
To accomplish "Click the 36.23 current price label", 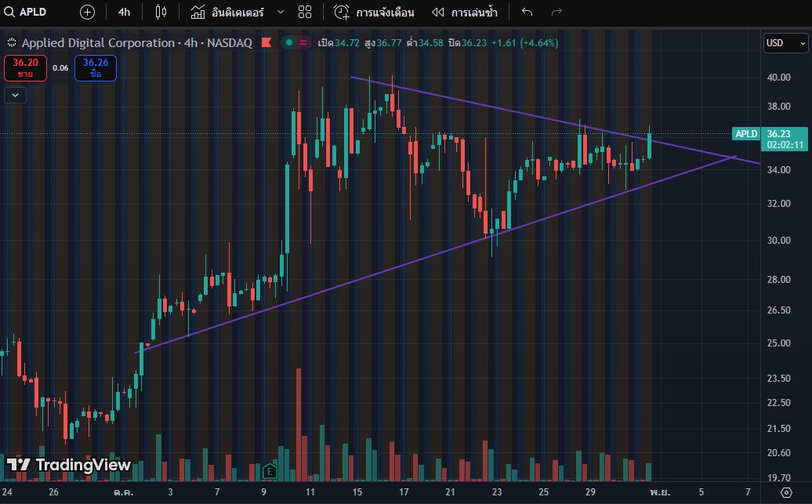I will [x=779, y=133].
